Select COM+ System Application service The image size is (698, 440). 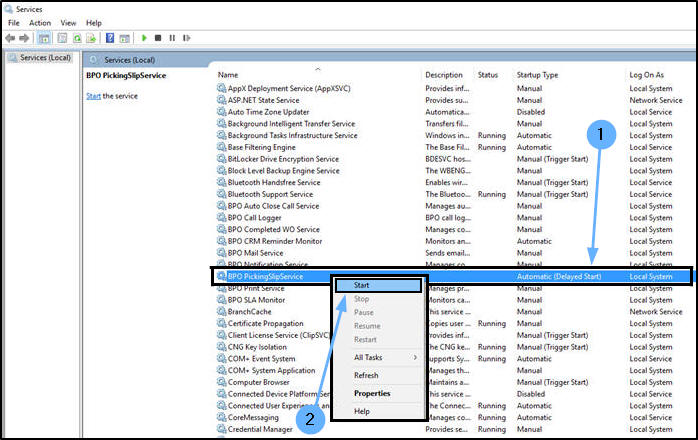click(272, 370)
